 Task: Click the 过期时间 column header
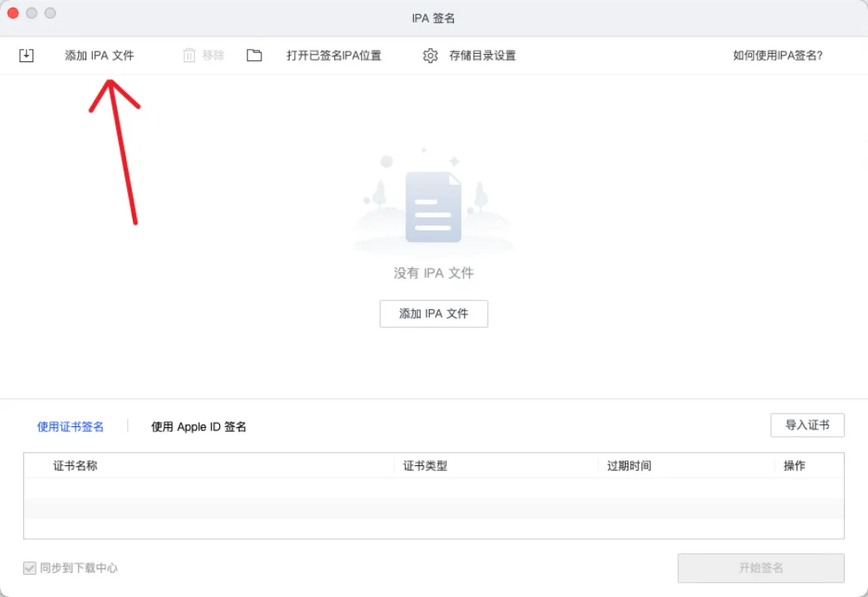[x=629, y=466]
